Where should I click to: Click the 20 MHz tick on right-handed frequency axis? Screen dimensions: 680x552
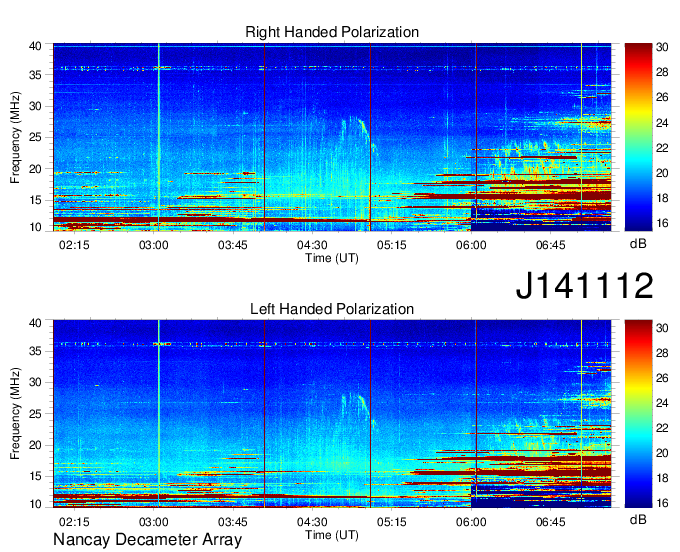point(35,169)
